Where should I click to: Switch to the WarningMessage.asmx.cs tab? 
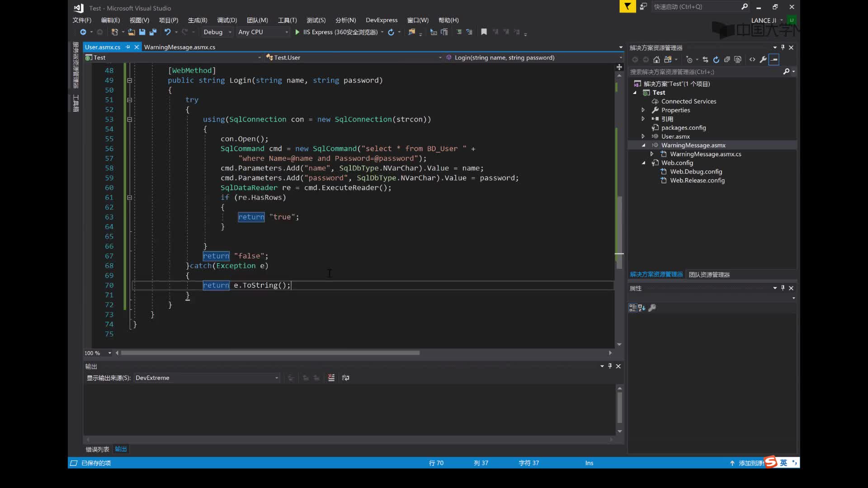(179, 47)
